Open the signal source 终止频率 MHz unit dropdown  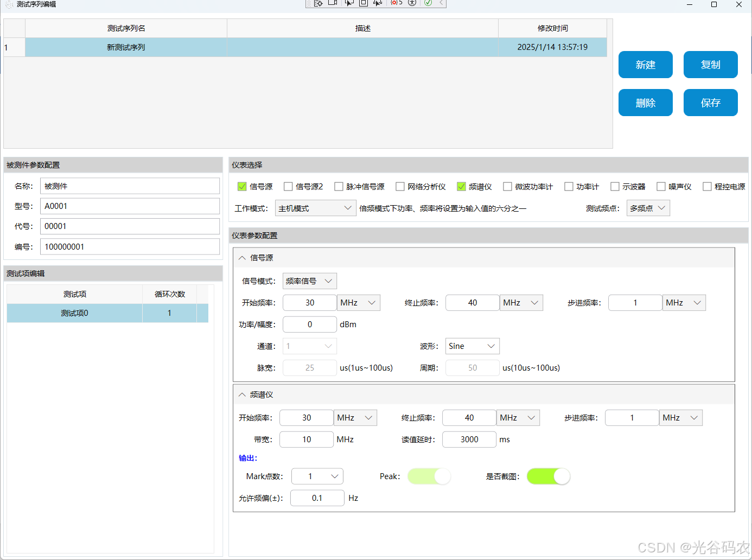tap(521, 303)
